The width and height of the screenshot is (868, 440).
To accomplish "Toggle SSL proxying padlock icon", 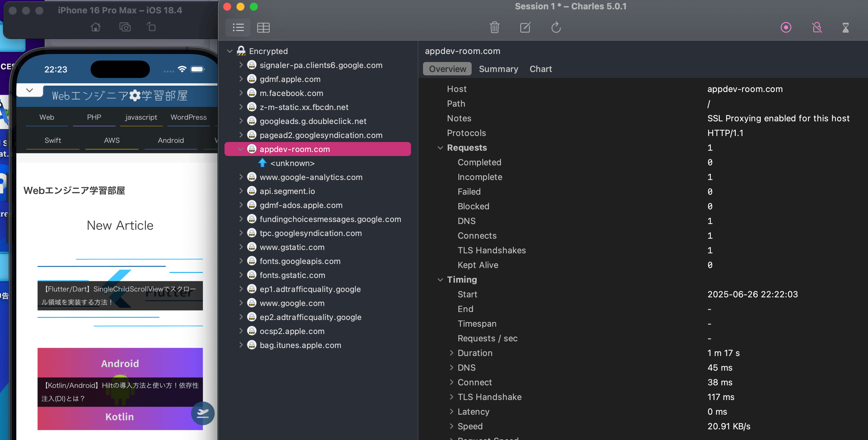I will (817, 27).
